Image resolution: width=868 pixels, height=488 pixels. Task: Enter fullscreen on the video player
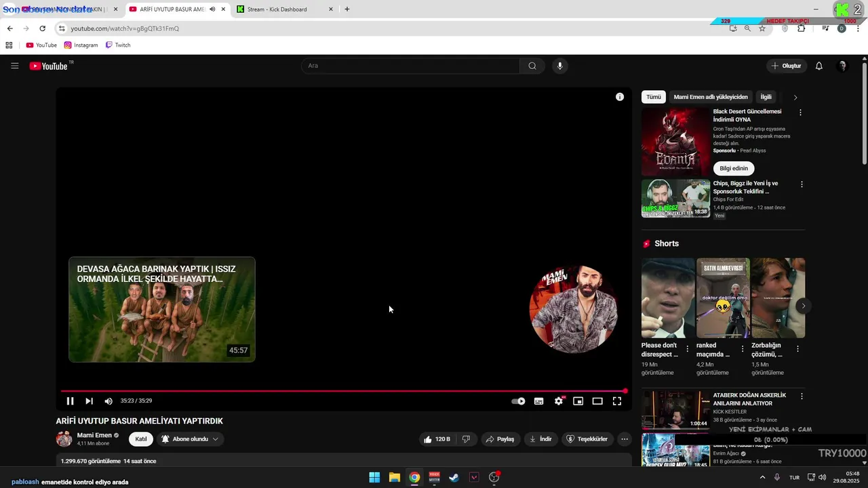617,401
